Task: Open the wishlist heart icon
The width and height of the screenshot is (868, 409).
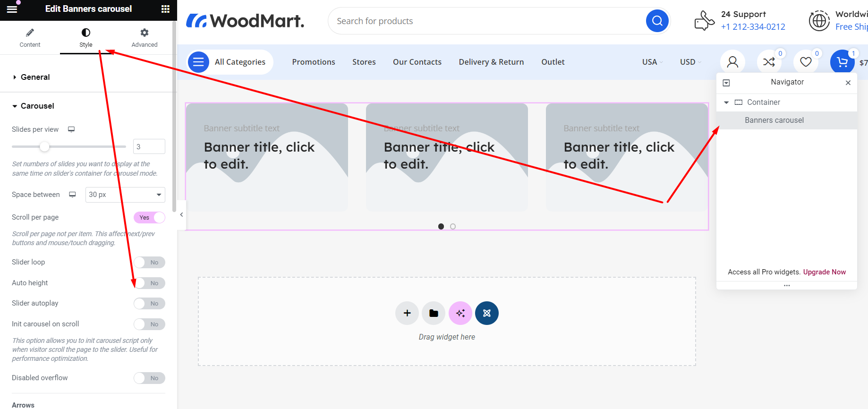Action: click(x=806, y=62)
